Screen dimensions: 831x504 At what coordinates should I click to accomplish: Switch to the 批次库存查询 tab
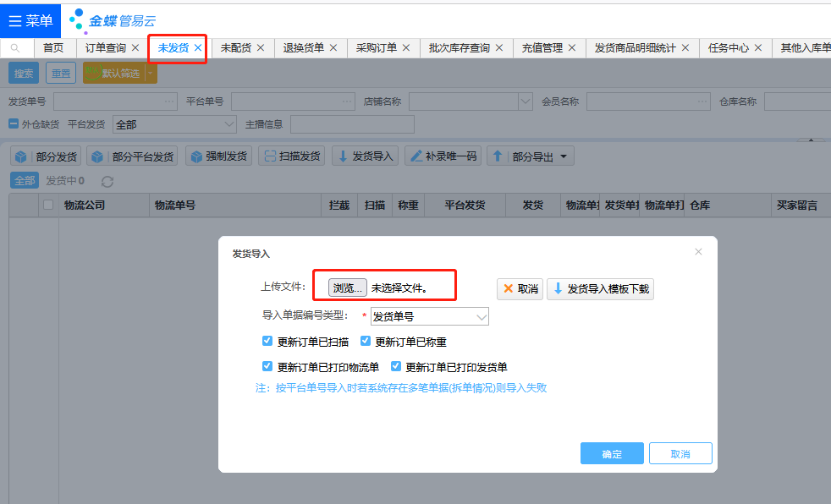[x=459, y=48]
